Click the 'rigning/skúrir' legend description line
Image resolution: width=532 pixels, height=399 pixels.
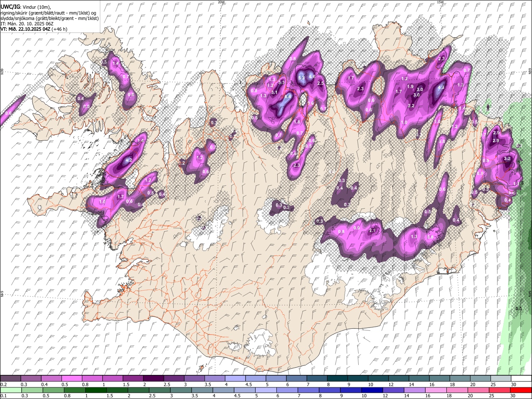point(48,12)
